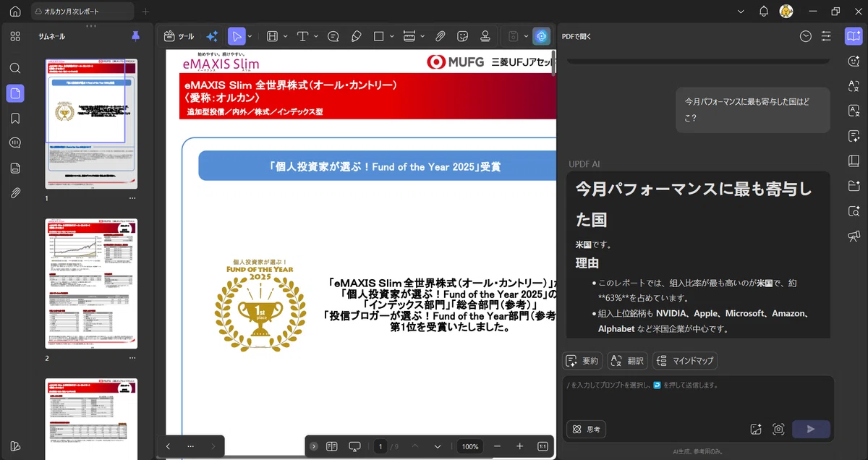
Task: Open the bookmarks panel
Action: point(15,118)
